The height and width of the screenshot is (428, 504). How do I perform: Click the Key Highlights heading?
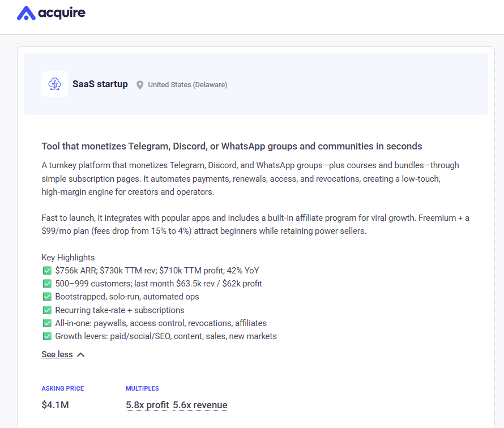[x=68, y=258]
